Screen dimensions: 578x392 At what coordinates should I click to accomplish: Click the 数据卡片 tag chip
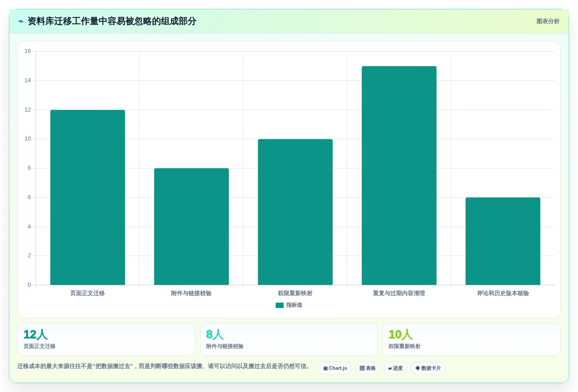[x=428, y=368]
